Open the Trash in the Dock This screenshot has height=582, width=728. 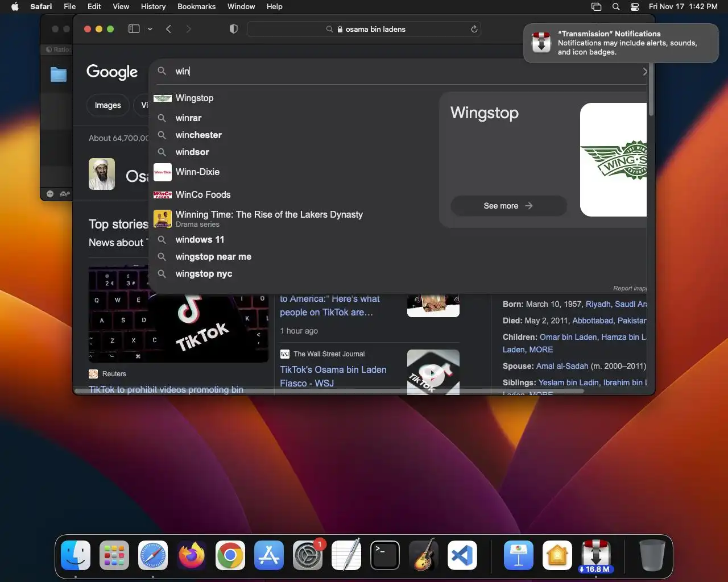[x=652, y=555]
